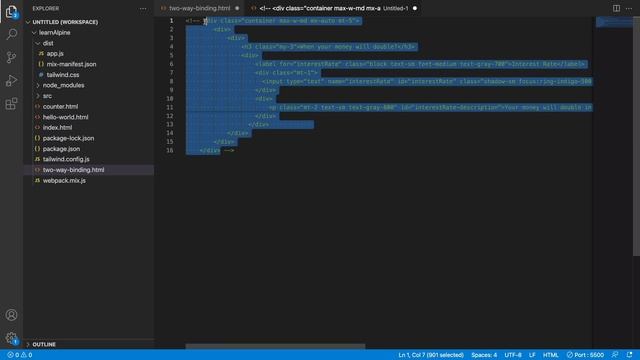Click line number 16 in gutter

coord(169,150)
